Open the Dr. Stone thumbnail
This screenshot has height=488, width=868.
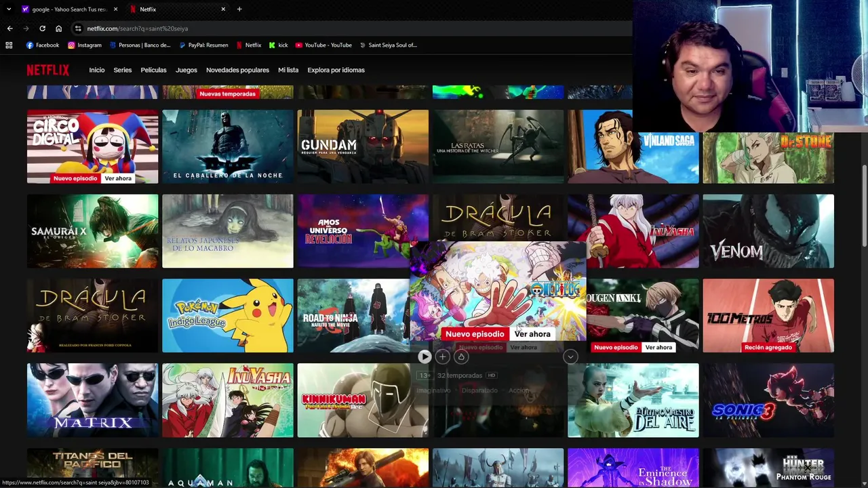click(x=768, y=157)
